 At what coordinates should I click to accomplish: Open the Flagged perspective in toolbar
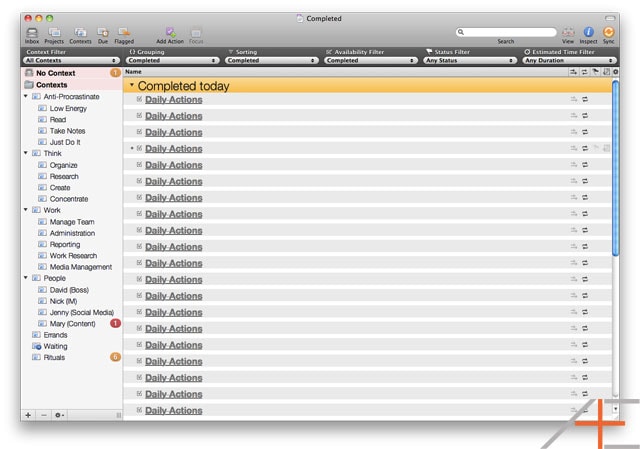tap(124, 33)
